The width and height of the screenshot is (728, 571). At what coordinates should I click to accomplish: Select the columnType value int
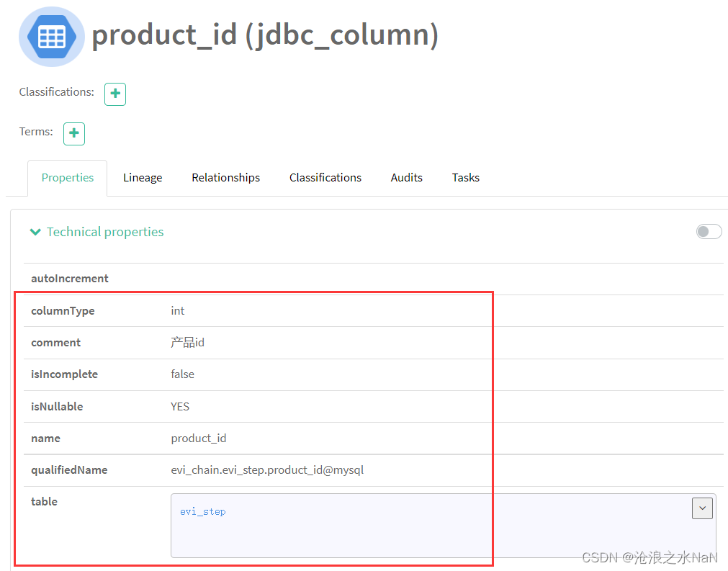177,310
